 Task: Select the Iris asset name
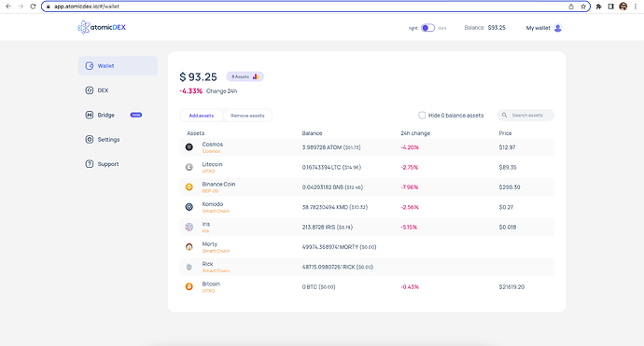tap(205, 224)
